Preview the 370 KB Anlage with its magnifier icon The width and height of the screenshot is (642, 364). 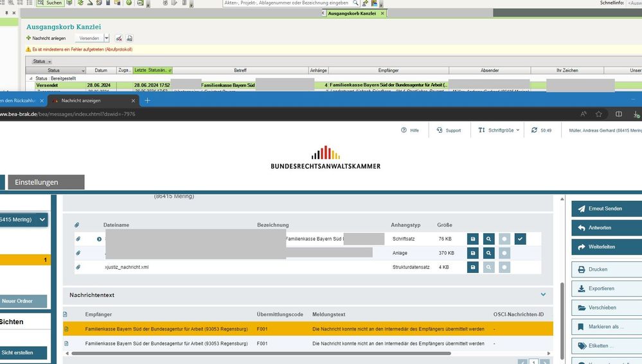point(488,253)
